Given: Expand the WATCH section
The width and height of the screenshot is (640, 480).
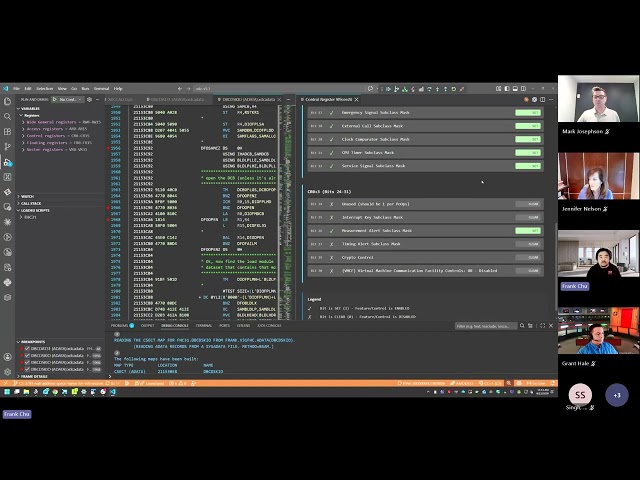Looking at the screenshot, I should point(27,196).
